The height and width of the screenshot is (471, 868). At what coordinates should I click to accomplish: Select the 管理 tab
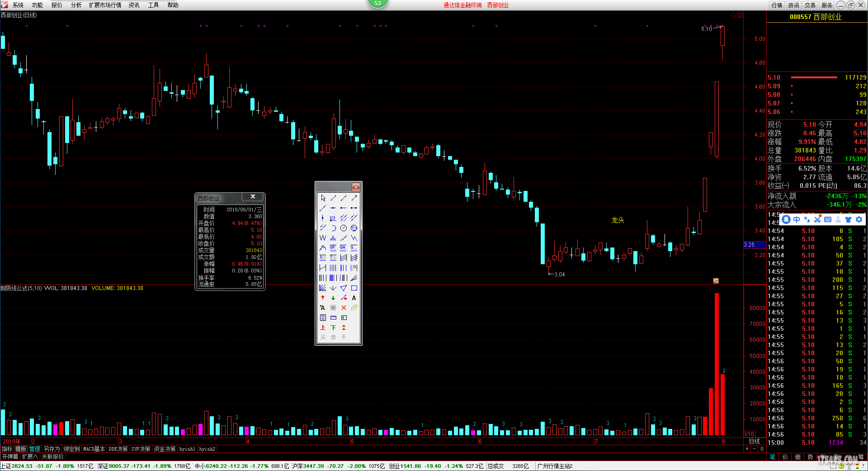pos(35,449)
